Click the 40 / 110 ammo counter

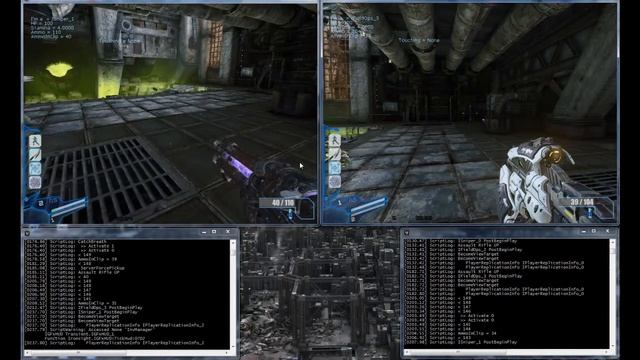[x=283, y=203]
